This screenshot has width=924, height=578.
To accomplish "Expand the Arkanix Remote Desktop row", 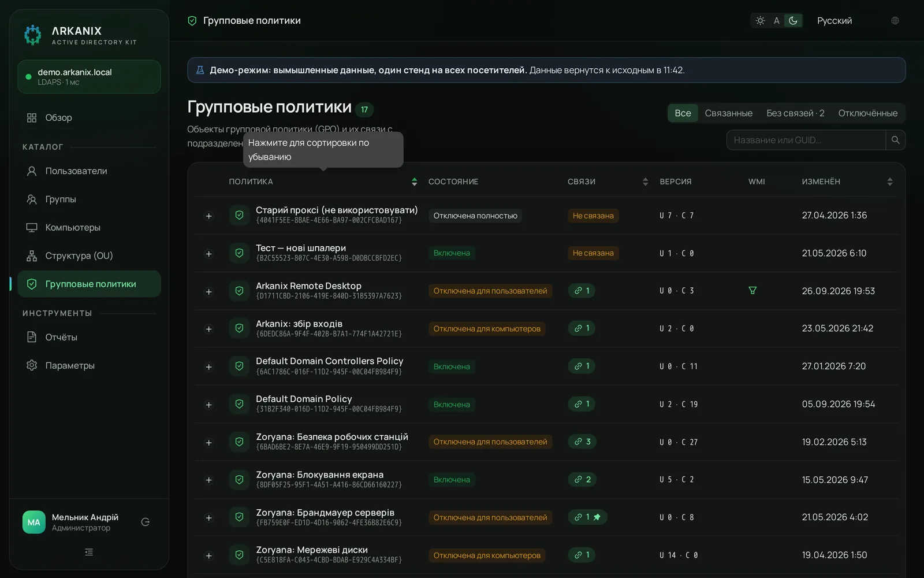I will click(x=209, y=292).
